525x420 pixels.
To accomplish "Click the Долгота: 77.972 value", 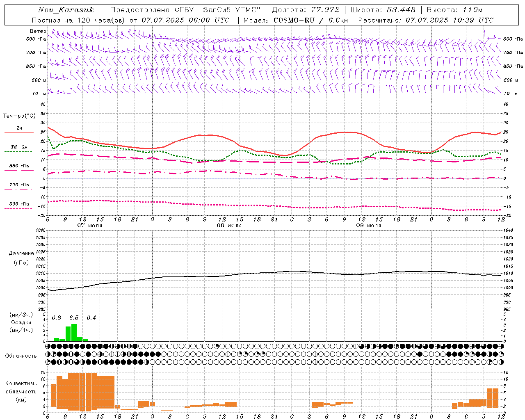I will tap(306, 10).
